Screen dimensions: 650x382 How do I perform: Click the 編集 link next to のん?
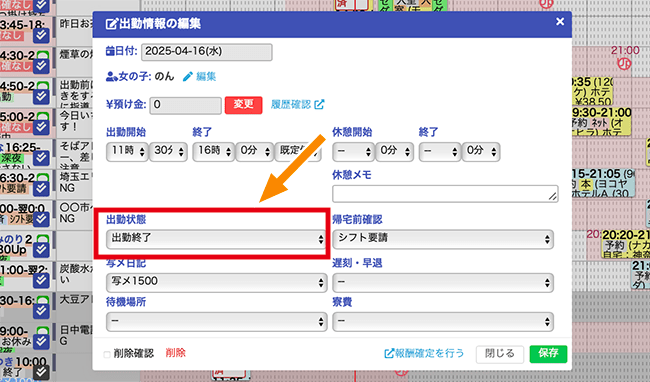coord(200,77)
